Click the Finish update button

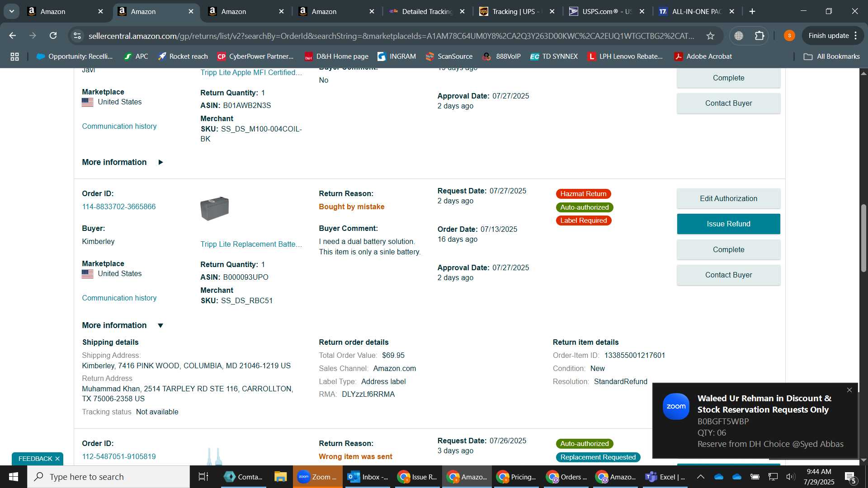click(x=828, y=36)
